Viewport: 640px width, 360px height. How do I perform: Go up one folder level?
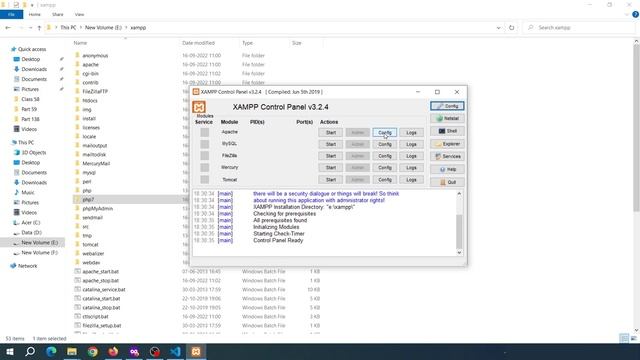(39, 28)
